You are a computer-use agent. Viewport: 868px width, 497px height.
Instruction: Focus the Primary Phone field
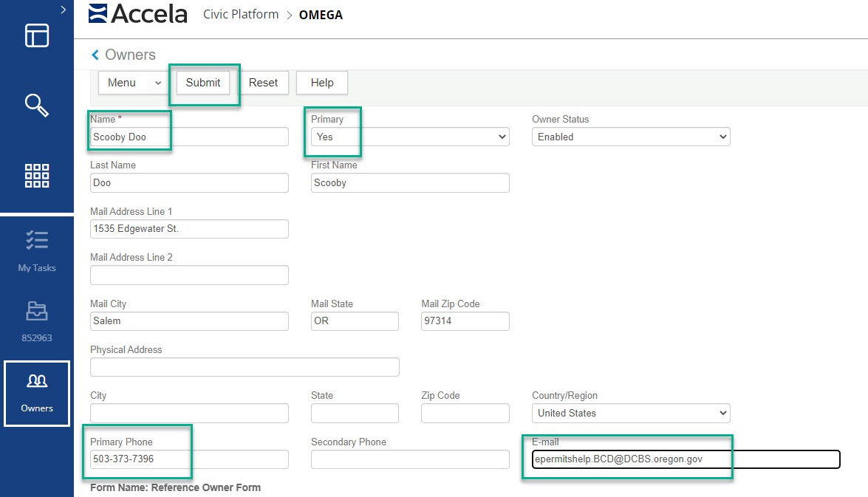click(x=189, y=459)
